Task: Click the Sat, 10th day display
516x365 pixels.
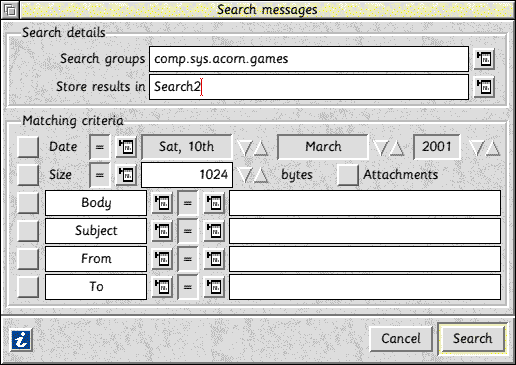Action: point(187,147)
